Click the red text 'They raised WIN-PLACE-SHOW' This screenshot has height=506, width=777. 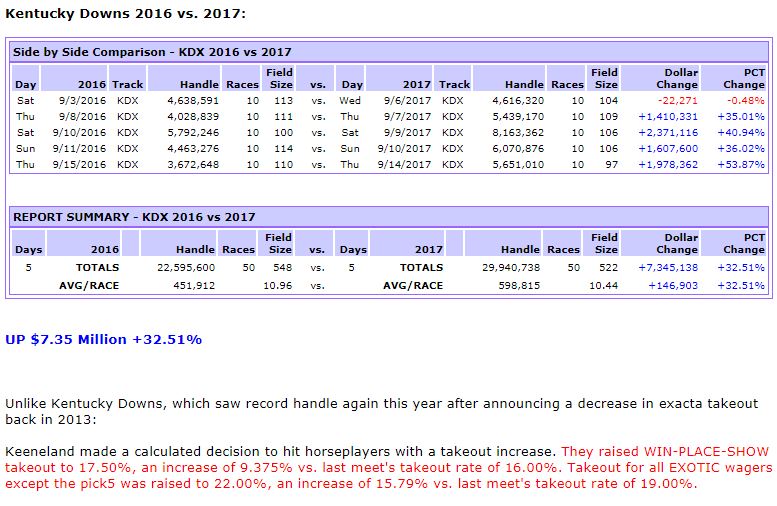(x=665, y=451)
